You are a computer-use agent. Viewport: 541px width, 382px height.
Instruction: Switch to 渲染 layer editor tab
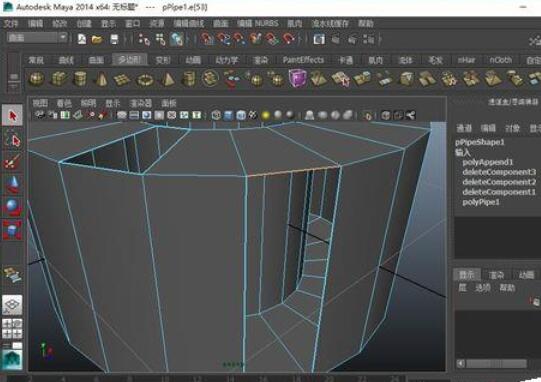click(x=496, y=275)
